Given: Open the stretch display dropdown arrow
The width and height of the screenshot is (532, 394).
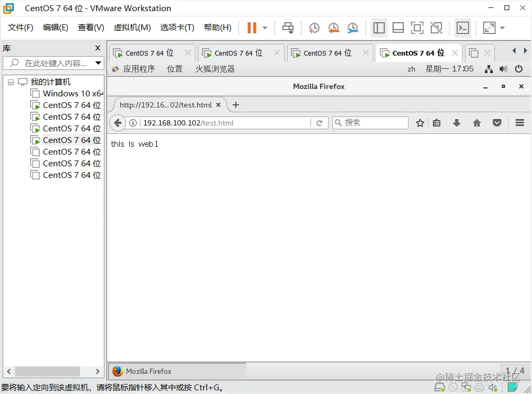Looking at the screenshot, I should click(502, 28).
